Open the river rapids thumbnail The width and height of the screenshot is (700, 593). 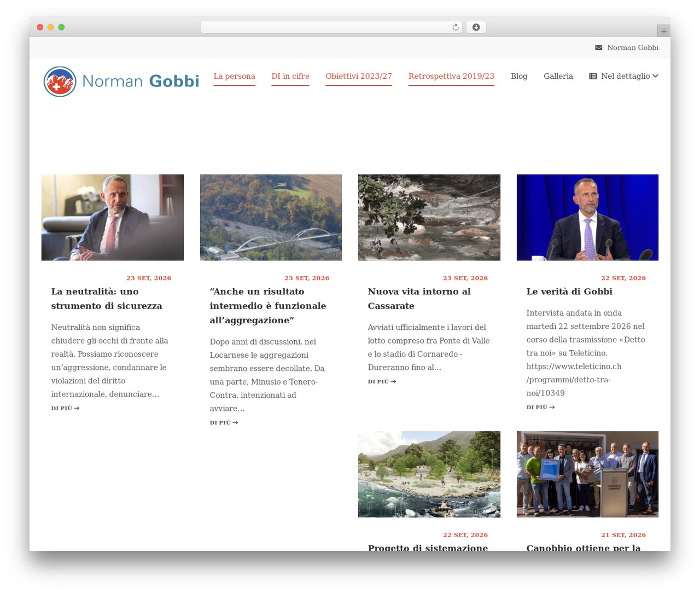[x=429, y=218]
